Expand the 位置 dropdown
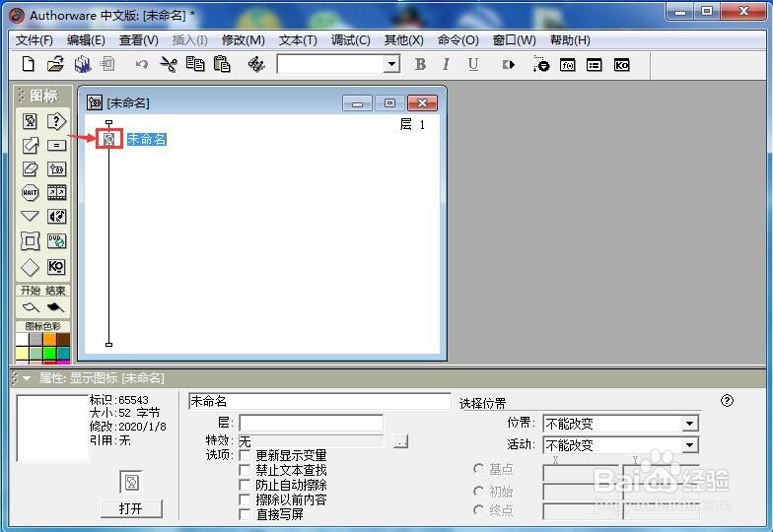 tap(690, 424)
